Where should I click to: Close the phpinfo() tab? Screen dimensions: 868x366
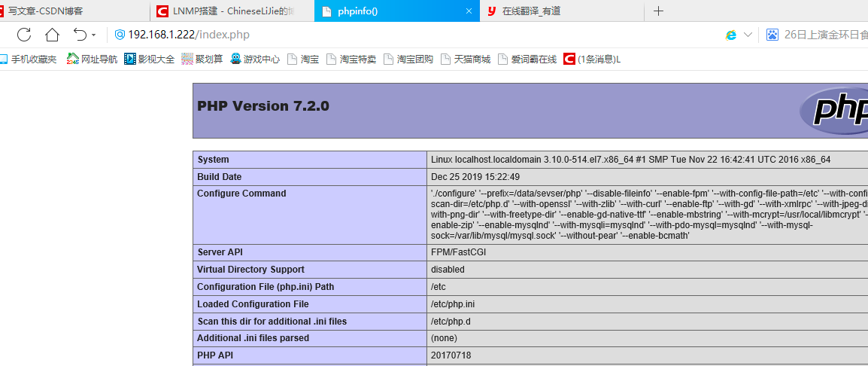(469, 11)
